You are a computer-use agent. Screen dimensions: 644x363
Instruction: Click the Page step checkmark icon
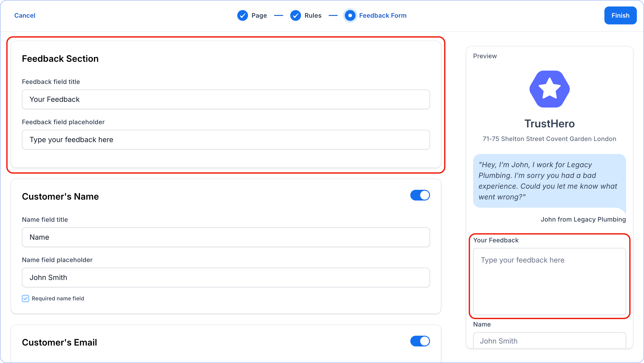click(x=242, y=15)
